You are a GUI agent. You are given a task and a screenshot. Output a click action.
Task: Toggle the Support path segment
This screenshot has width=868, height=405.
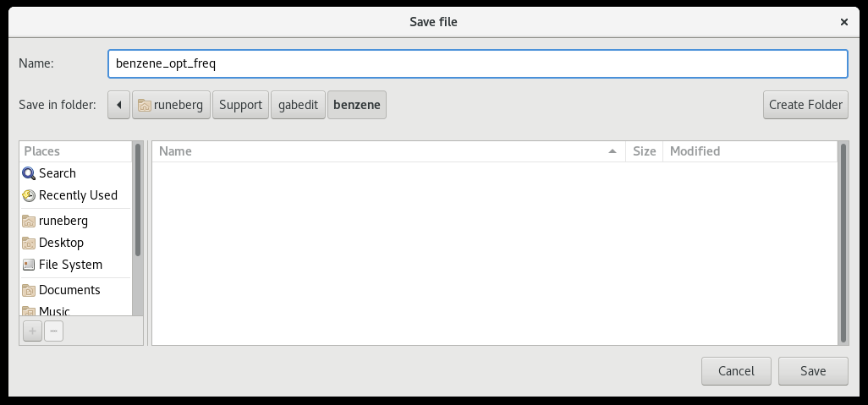click(x=240, y=105)
